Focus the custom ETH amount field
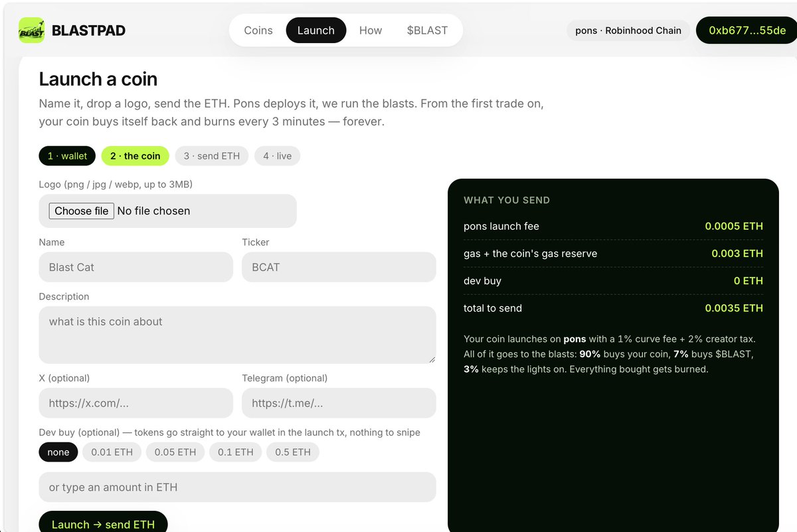The image size is (797, 532). point(237,487)
